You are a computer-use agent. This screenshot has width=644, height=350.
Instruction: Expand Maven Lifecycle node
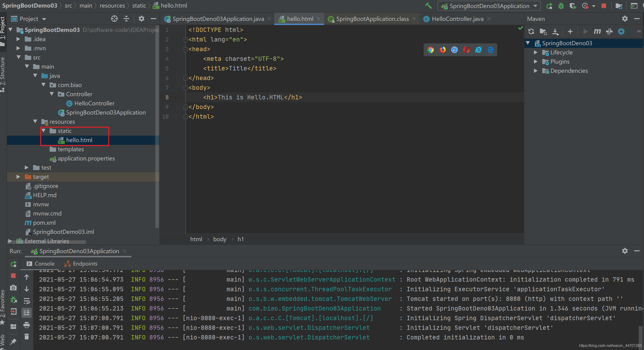(x=536, y=52)
